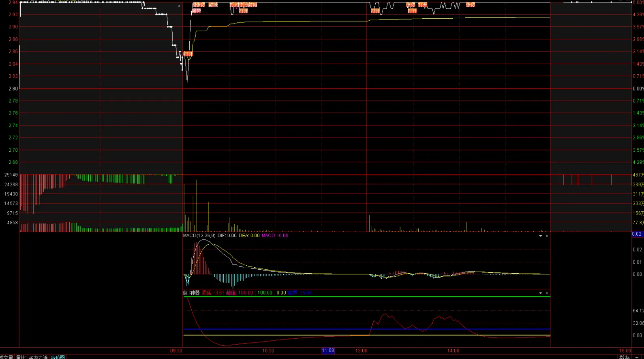The image size is (644, 359).
Task: Close the 做T神器 indicator panel
Action: click(547, 293)
